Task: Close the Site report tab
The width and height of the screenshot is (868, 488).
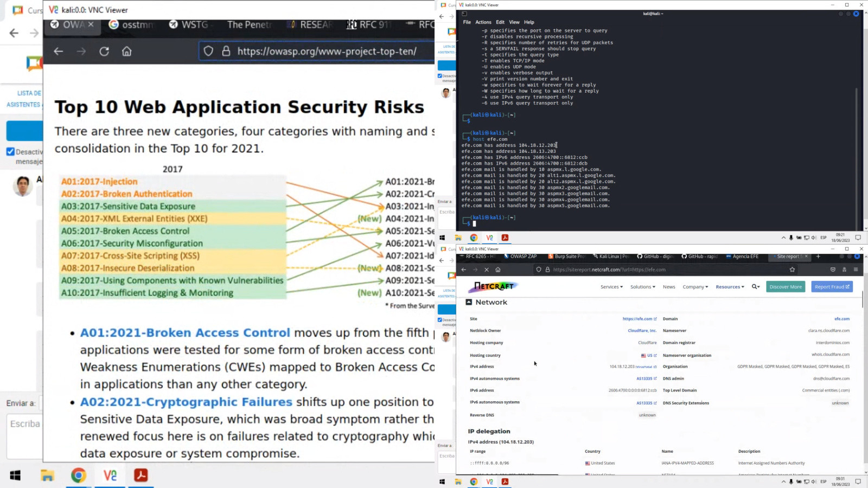Action: pyautogui.click(x=806, y=256)
